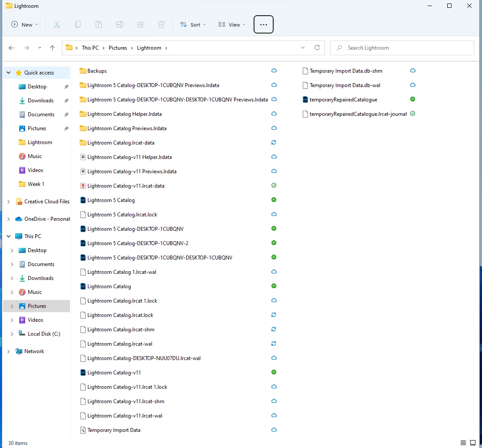Click the Lightroom 5 Catalog Lrc file icon
The image size is (482, 448).
coord(83,200)
